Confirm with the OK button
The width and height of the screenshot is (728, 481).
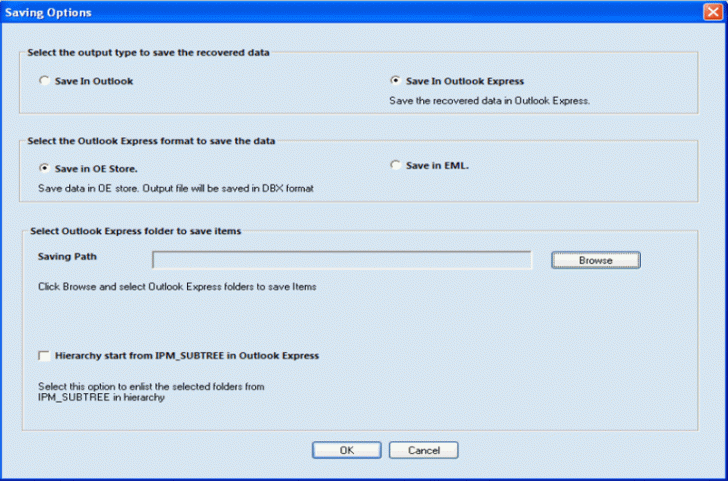(347, 450)
